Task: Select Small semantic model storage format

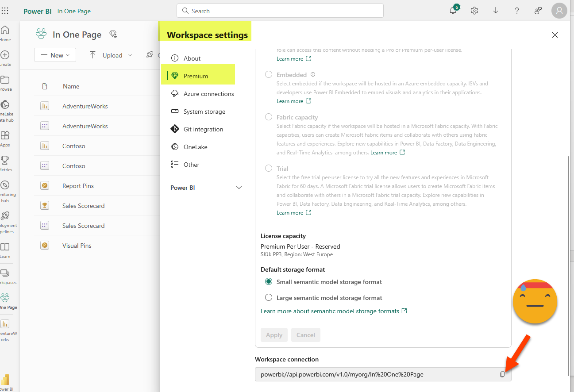Action: (x=269, y=282)
